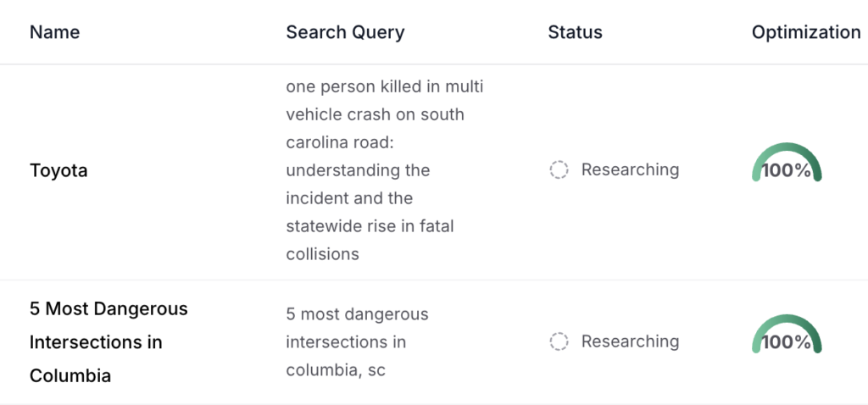Sort by the Search Query column header
The width and height of the screenshot is (868, 405).
[345, 32]
